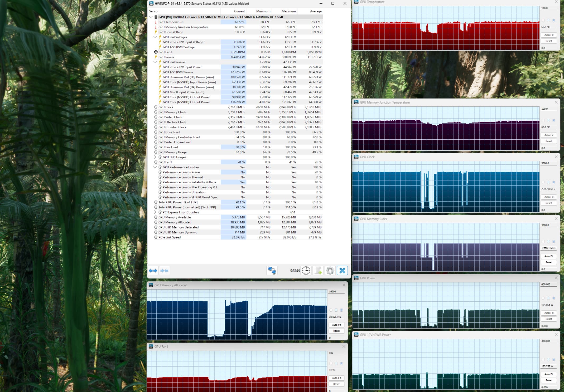Toggle the middle checkbox in GPU Power graph
564x392 pixels.
pos(548,298)
